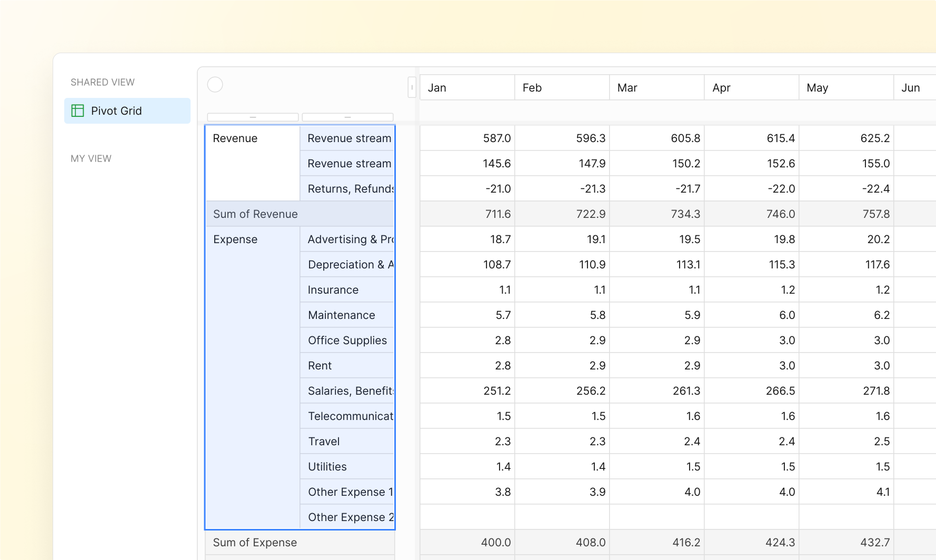Select the May column header
This screenshot has height=560, width=936.
click(x=846, y=87)
